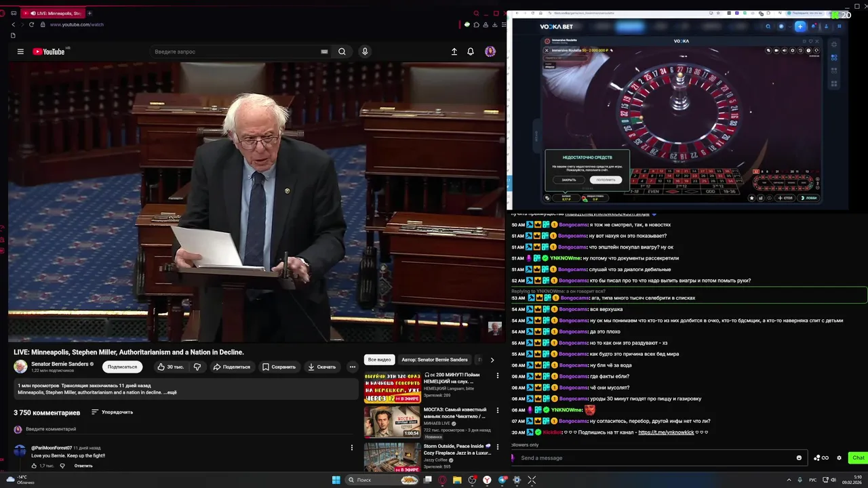Dislike the comment by PariMoonForest07
Viewport: 868px width, 488px height.
(x=62, y=466)
